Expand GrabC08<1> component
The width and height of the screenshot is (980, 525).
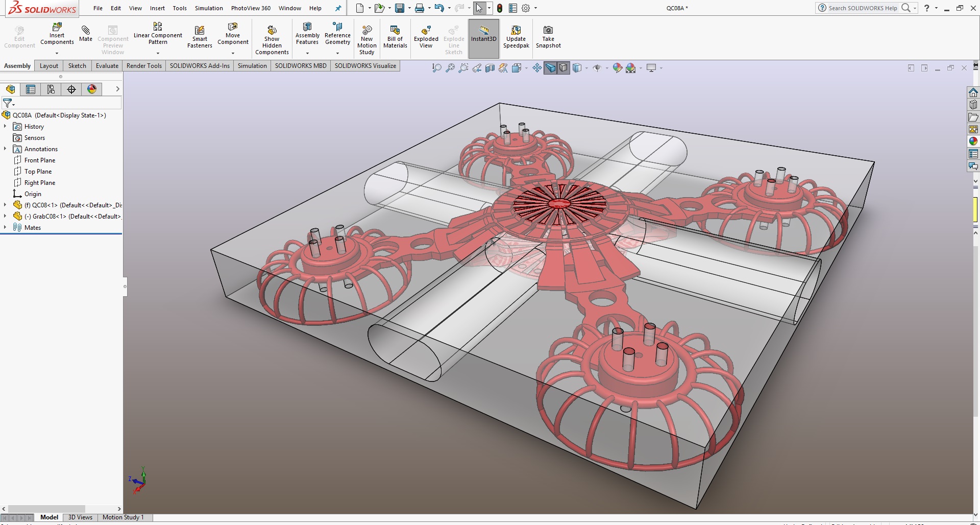click(x=5, y=216)
